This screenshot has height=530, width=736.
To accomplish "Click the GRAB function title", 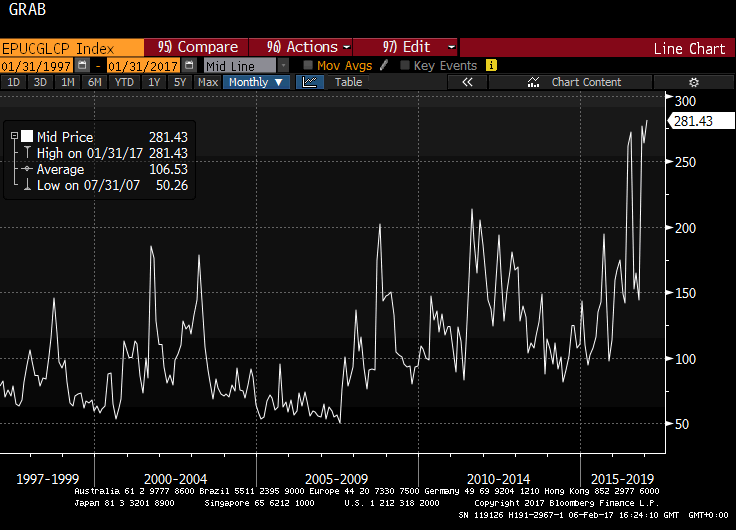I will pyautogui.click(x=27, y=9).
